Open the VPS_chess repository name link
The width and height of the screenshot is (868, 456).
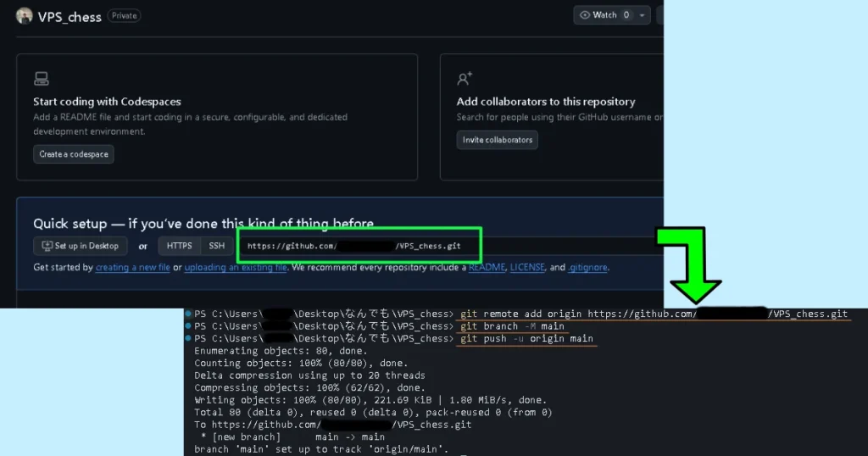pos(70,17)
